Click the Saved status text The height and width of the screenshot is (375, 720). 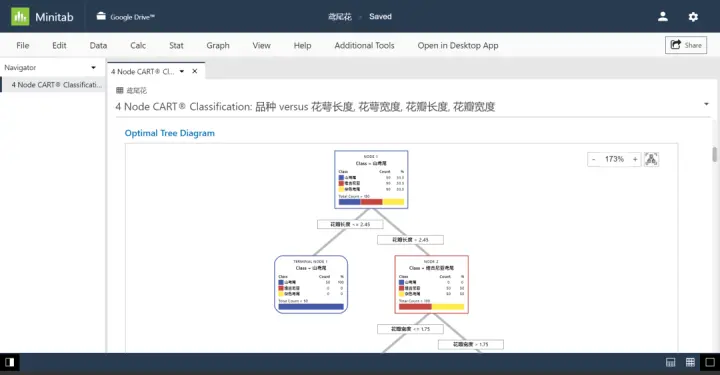[380, 17]
